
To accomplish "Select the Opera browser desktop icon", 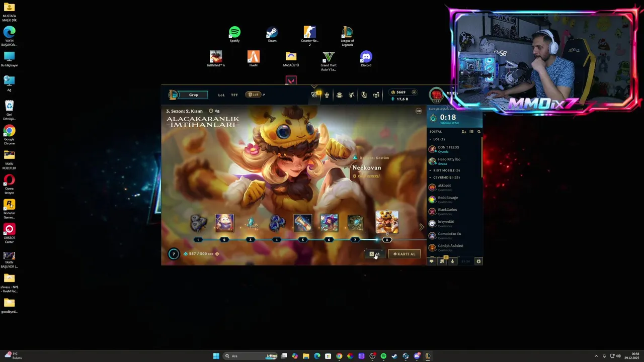I will pyautogui.click(x=9, y=185).
